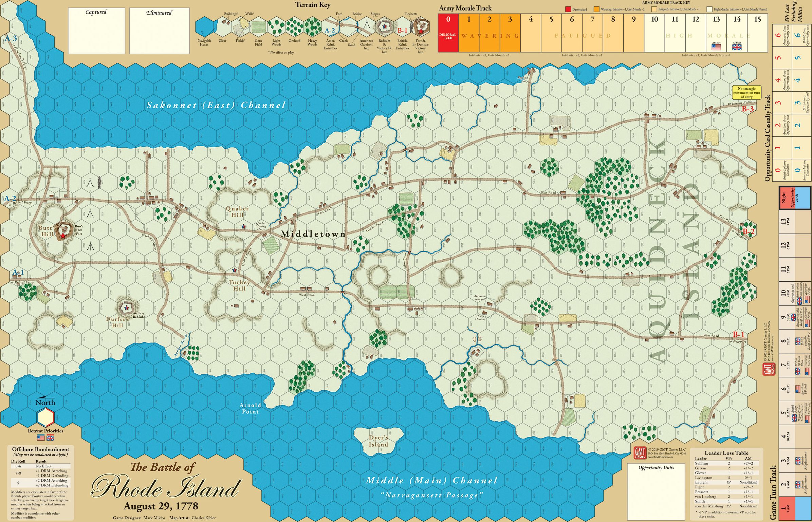812x522 pixels.
Task: Click the orange Wavering legend swatch
Action: 596,9
